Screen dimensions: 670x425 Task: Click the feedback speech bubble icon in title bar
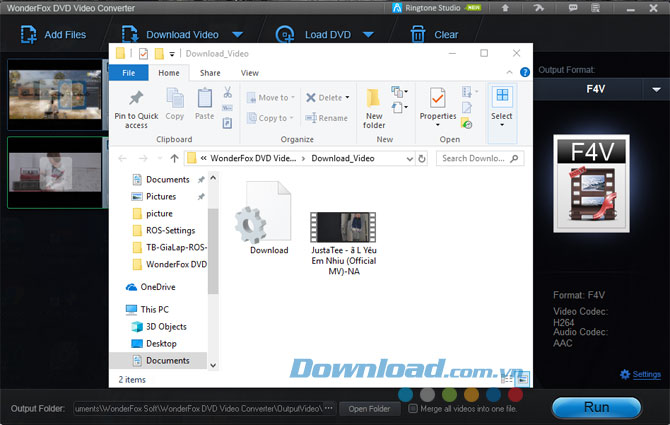[x=573, y=8]
